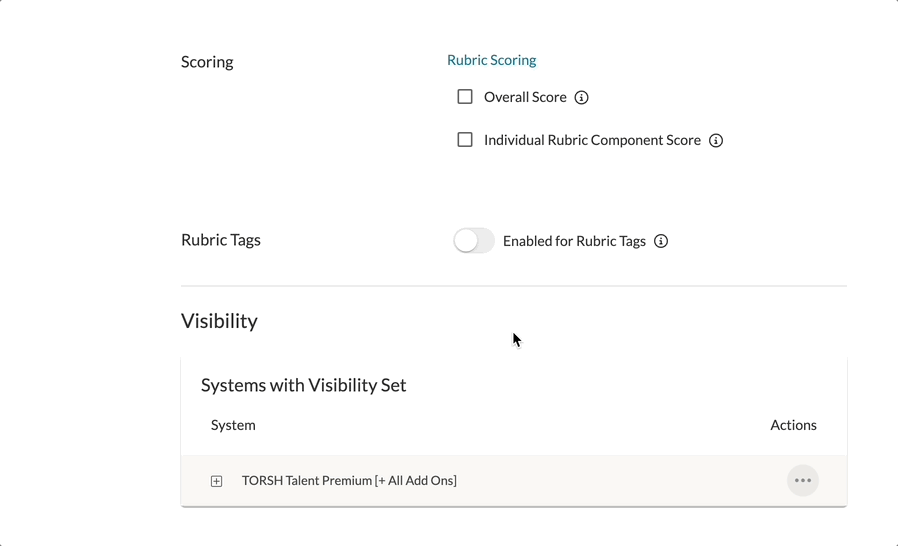Click the System column header
This screenshot has width=898, height=546.
(233, 425)
